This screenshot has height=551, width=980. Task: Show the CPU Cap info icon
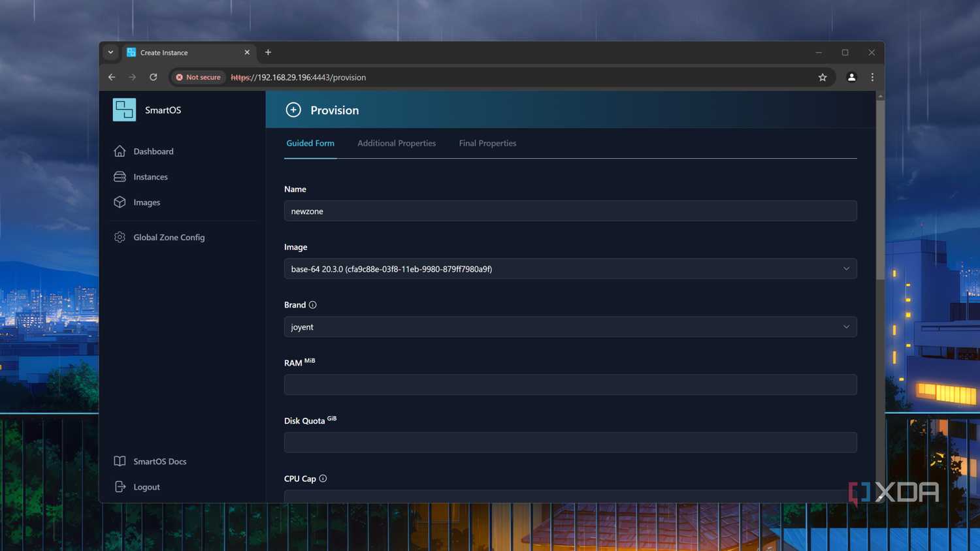[x=323, y=479]
